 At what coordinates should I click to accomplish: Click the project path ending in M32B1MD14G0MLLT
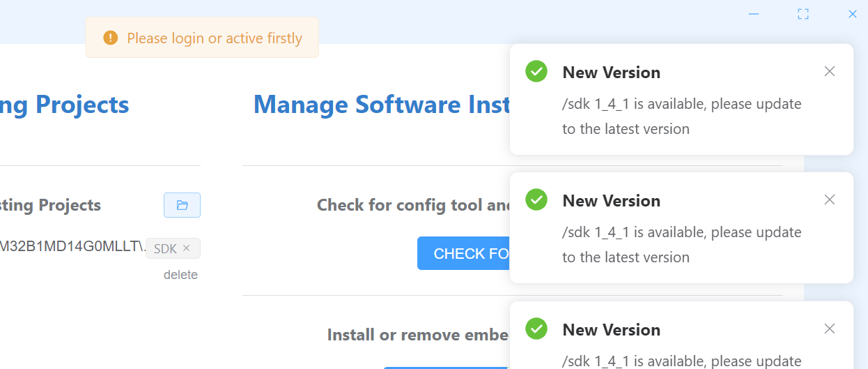pyautogui.click(x=71, y=246)
